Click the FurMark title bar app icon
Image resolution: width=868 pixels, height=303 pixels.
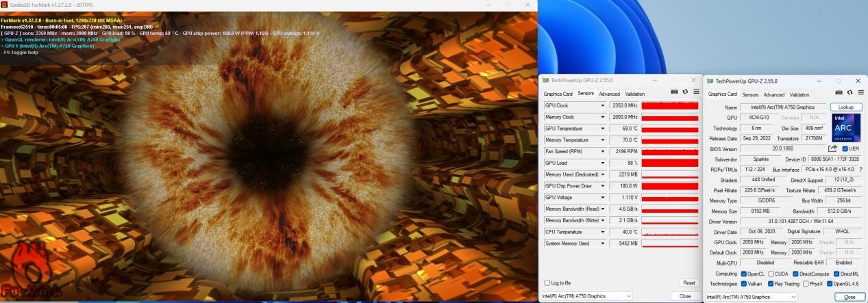(5, 4)
